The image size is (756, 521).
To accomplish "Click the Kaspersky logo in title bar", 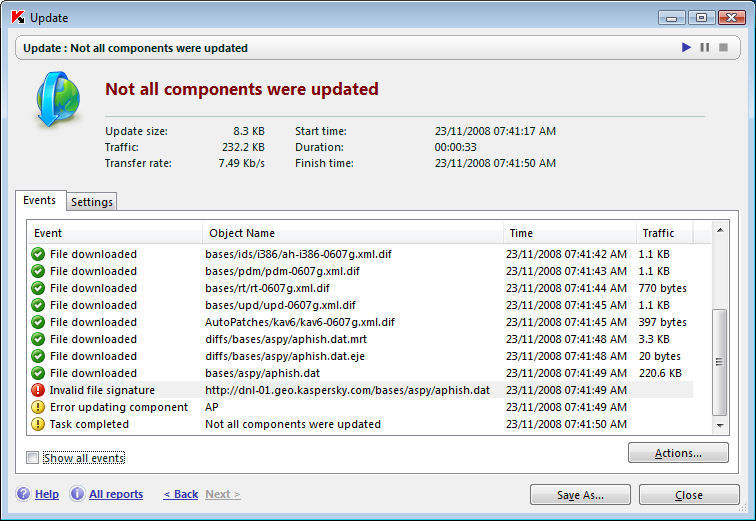I will (18, 17).
